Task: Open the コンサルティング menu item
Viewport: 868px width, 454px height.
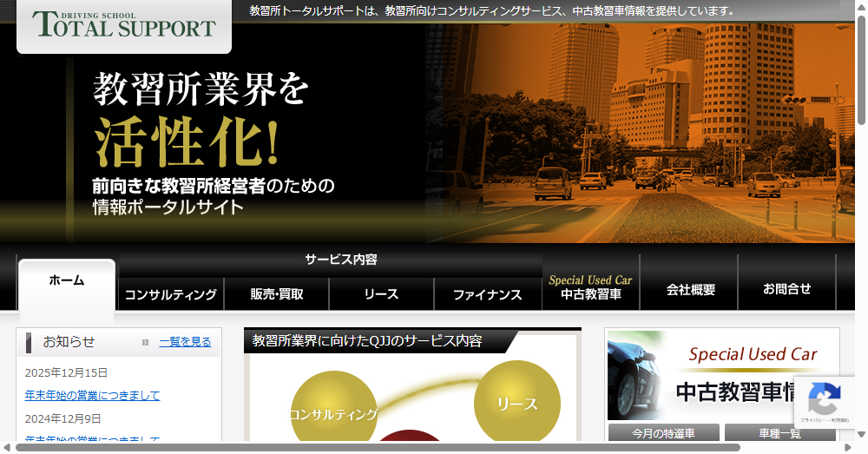Action: pyautogui.click(x=171, y=294)
